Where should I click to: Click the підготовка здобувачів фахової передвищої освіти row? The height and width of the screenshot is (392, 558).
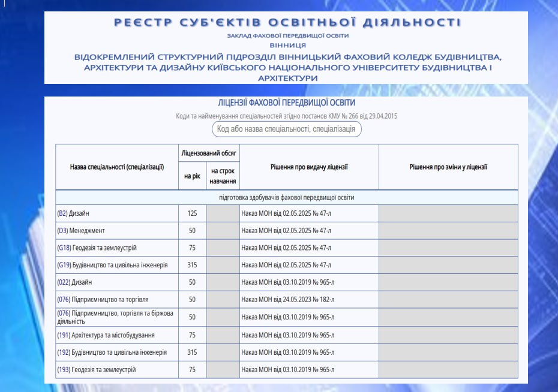[286, 198]
